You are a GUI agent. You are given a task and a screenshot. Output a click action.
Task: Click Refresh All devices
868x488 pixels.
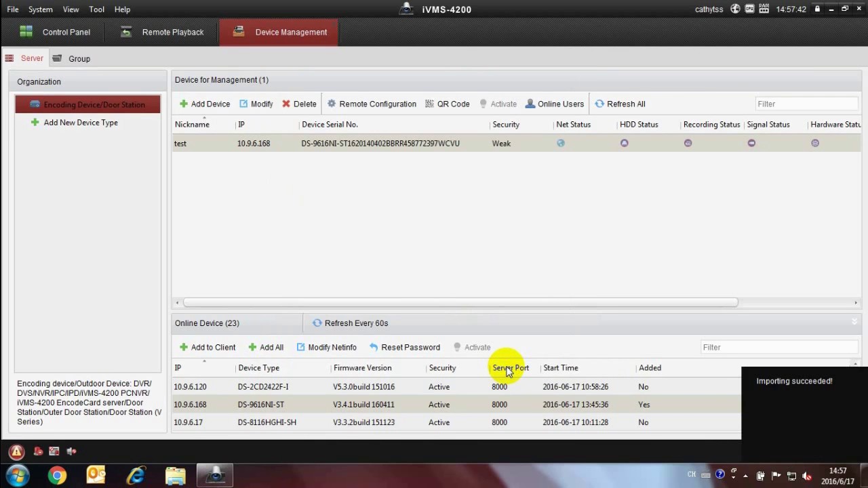point(620,104)
